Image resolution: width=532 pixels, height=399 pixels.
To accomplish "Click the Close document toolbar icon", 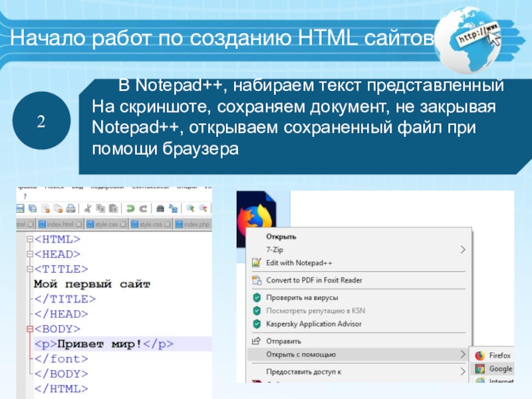I will tap(45, 208).
